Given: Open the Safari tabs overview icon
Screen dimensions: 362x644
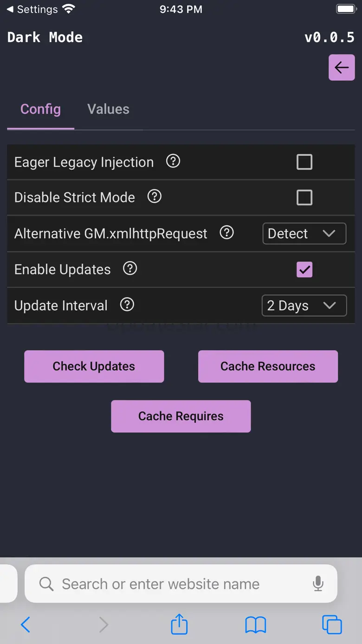Looking at the screenshot, I should pos(332,624).
